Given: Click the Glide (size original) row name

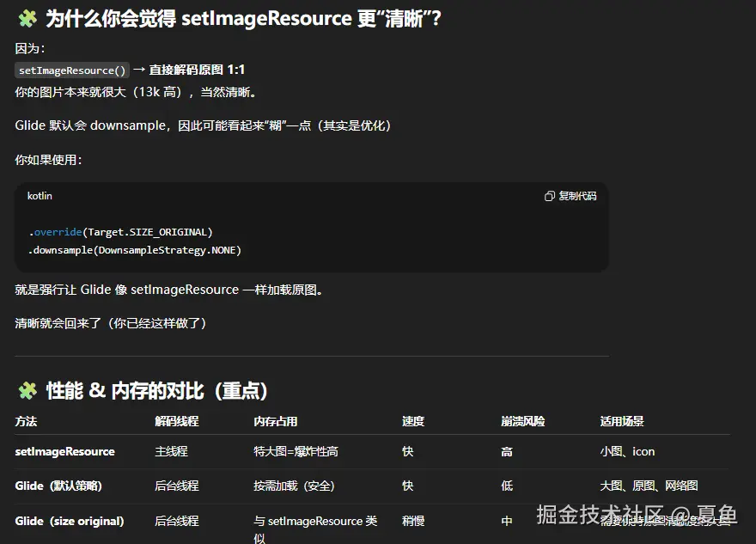Looking at the screenshot, I should 70,521.
